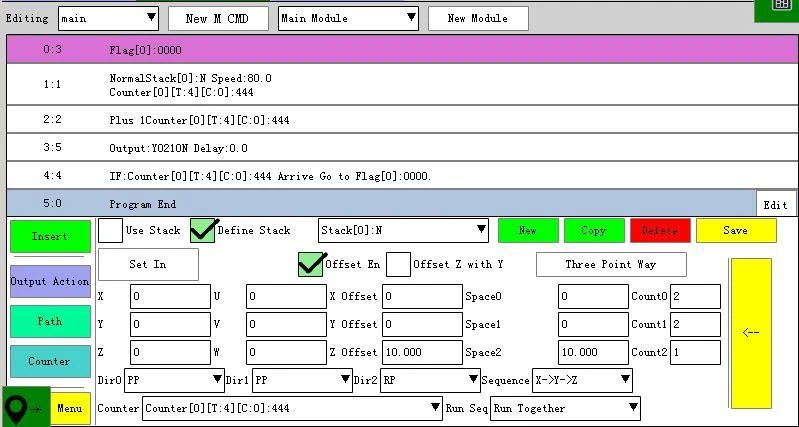Viewport: 799px width, 427px height.
Task: Click the Three Point Way button
Action: click(611, 264)
